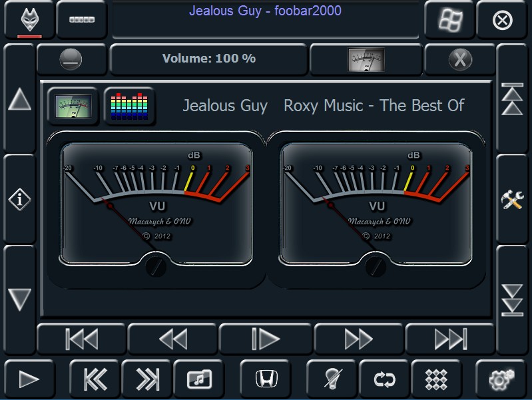Click the info diamond icon

coord(19,198)
